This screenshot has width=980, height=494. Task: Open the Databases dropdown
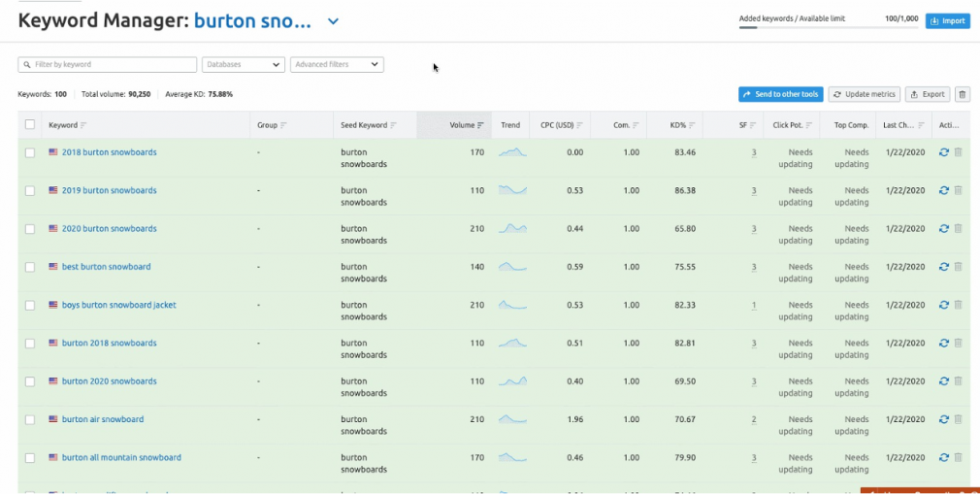point(244,64)
